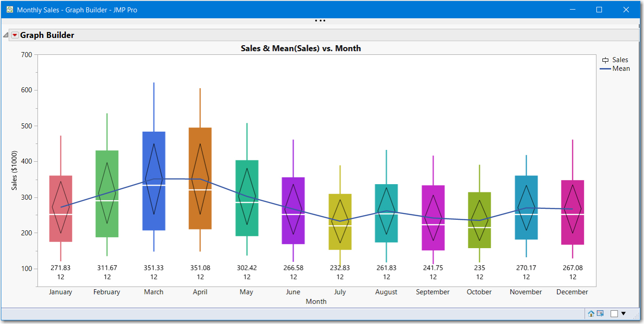Open the window list dropdown arrow
The height and width of the screenshot is (324, 644).
pos(623,313)
